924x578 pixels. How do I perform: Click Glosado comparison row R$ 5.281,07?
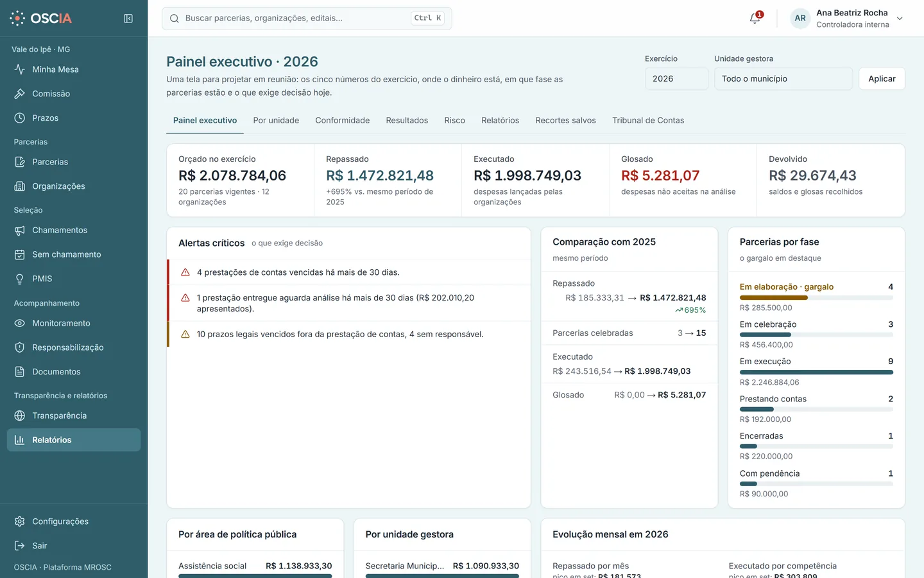click(629, 395)
